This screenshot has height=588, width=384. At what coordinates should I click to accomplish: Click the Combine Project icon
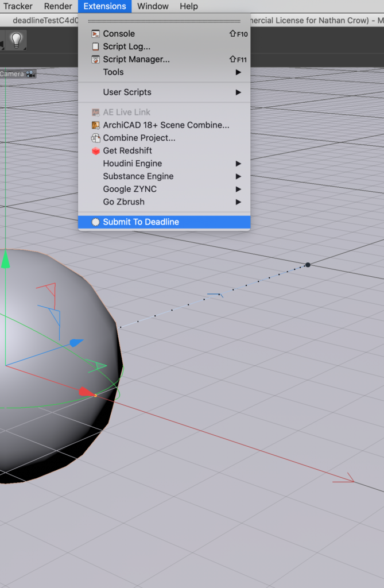(x=96, y=138)
